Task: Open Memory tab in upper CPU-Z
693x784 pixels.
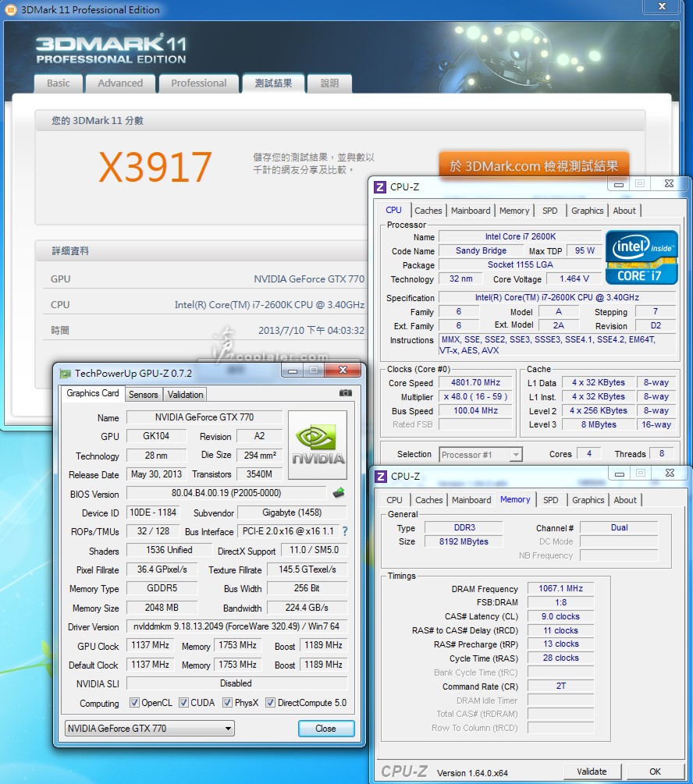Action: [x=514, y=211]
